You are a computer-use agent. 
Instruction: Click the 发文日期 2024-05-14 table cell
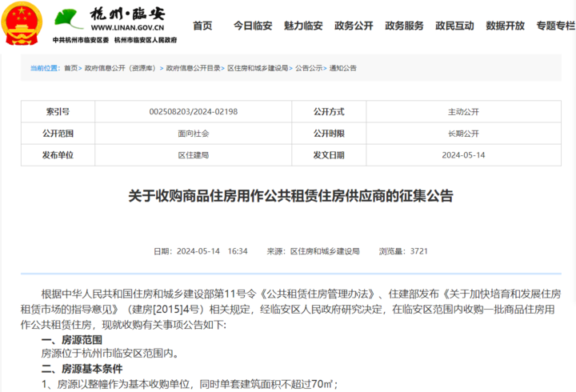463,155
